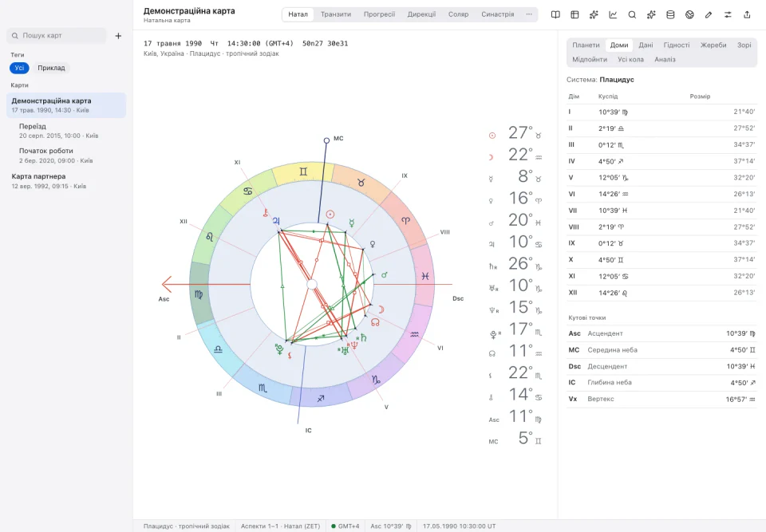
Task: Click the Асцендент angle row
Action: click(x=661, y=333)
